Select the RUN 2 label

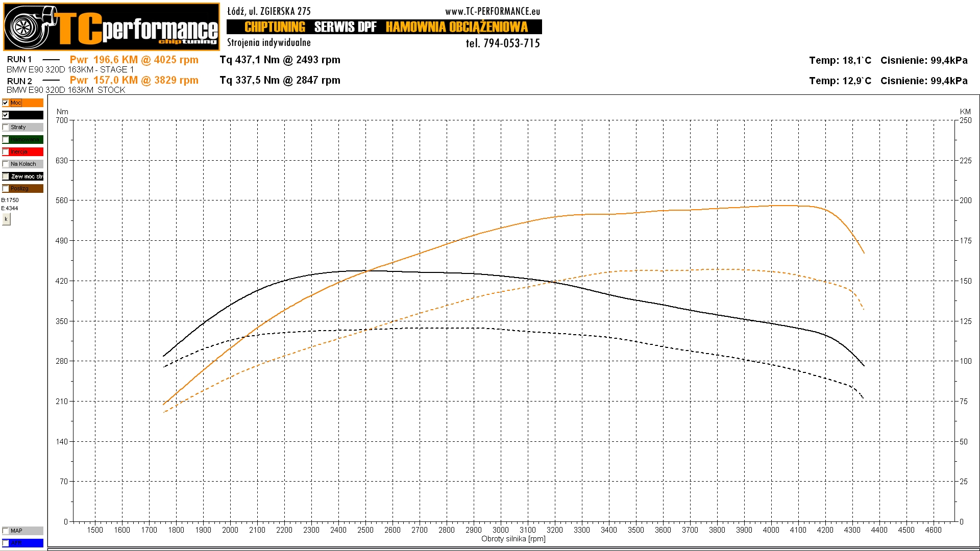pyautogui.click(x=19, y=81)
